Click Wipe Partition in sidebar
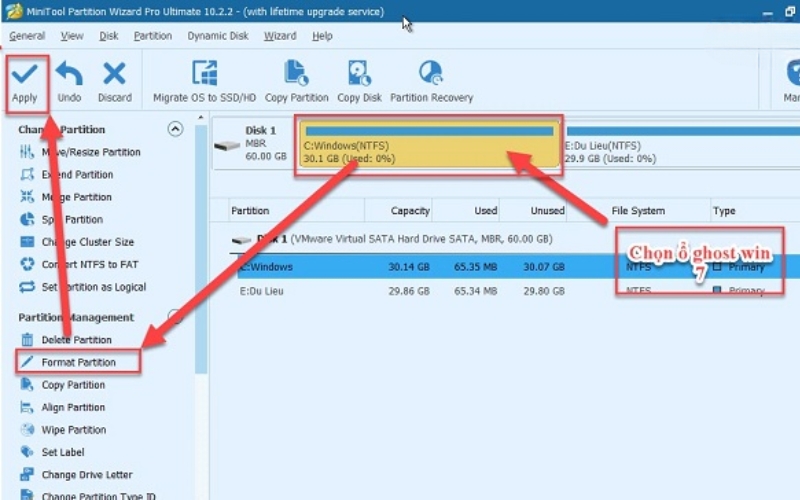Screen dimensions: 800x500 (x=73, y=430)
